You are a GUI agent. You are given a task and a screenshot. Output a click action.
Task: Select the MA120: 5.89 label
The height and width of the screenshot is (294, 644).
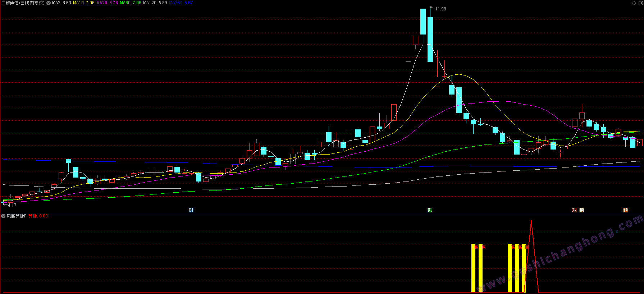point(155,3)
